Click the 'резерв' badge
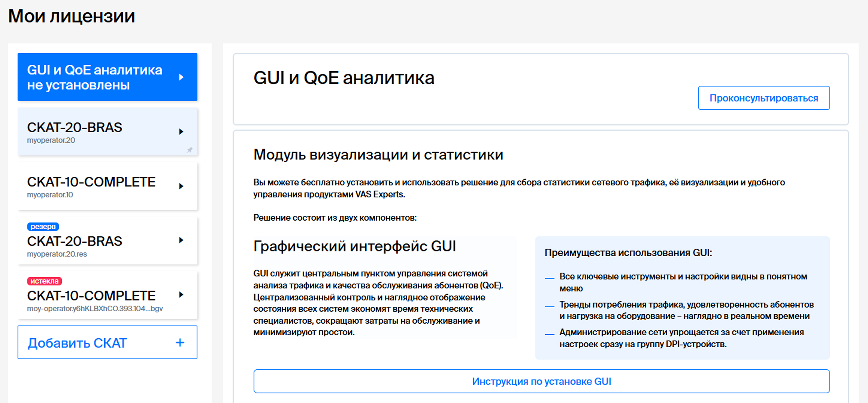 [x=43, y=227]
